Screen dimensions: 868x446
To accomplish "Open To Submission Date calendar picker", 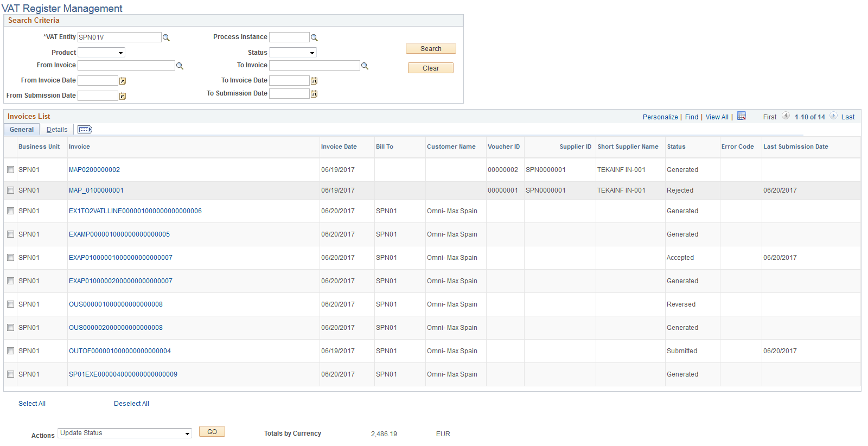I will point(314,94).
